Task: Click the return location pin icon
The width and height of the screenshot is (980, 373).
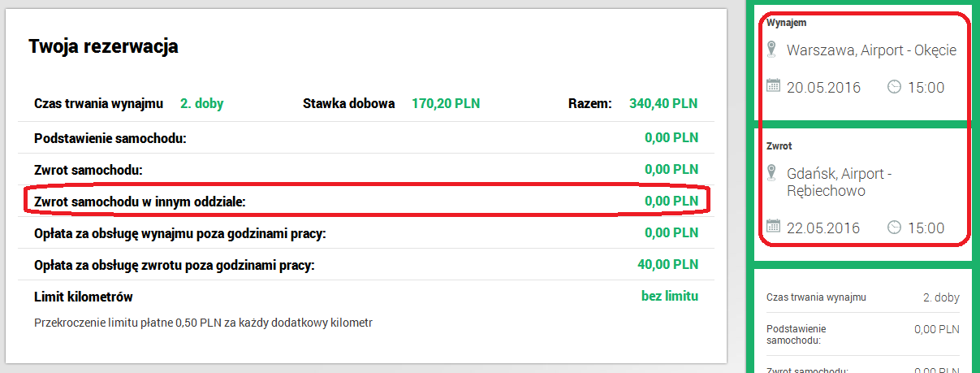Action: click(x=772, y=173)
